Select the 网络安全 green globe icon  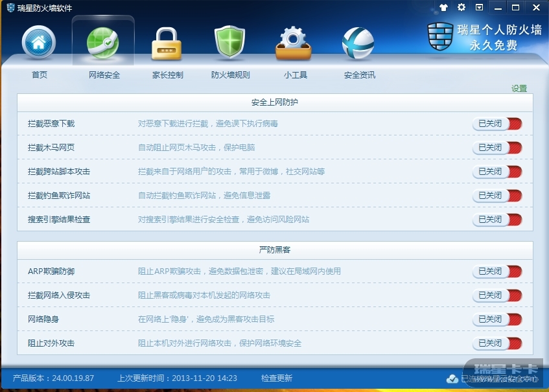102,43
